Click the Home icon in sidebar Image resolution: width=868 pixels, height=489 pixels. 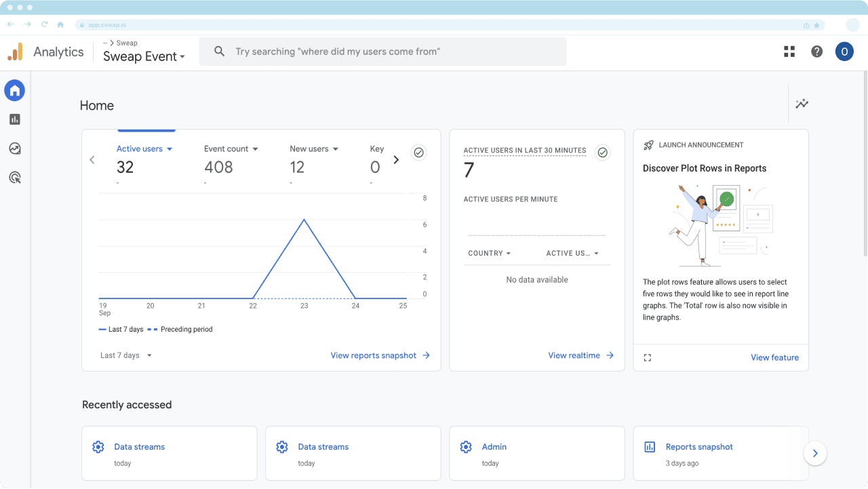click(x=15, y=90)
